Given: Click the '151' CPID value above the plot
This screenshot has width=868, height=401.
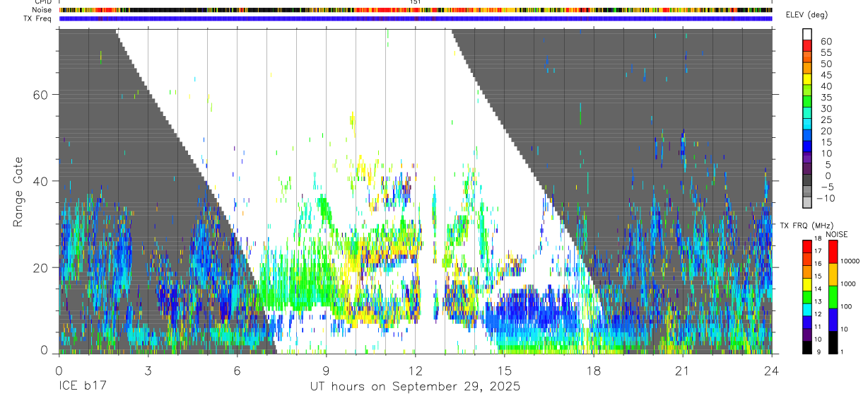Looking at the screenshot, I should [415, 2].
